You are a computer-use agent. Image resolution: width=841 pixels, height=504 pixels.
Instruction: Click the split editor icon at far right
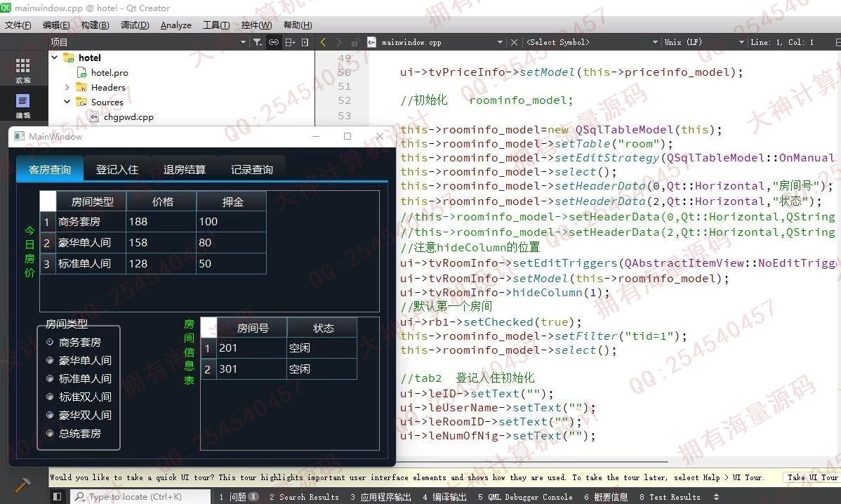[x=837, y=42]
